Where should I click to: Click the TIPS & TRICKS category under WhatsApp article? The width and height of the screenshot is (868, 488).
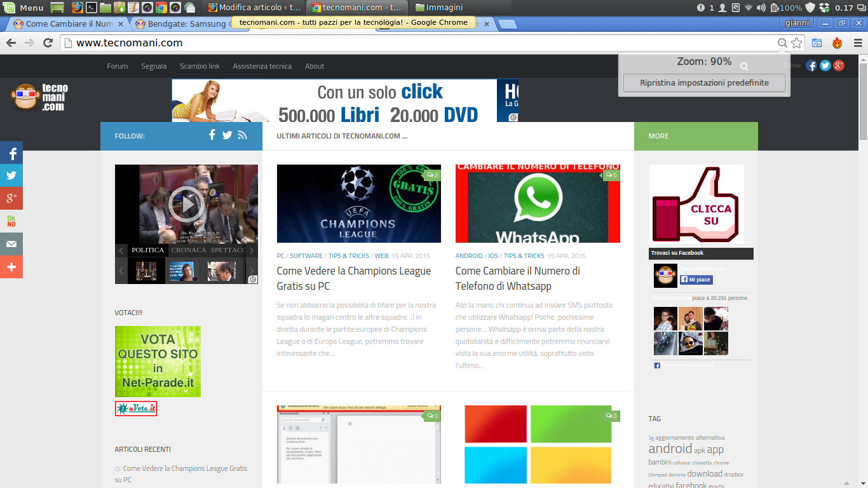[524, 256]
